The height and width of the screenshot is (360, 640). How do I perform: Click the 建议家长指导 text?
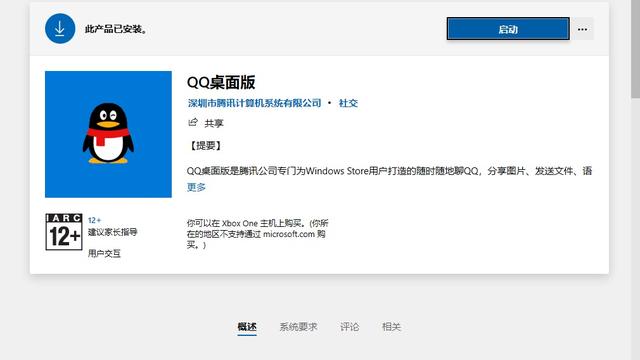[113, 232]
